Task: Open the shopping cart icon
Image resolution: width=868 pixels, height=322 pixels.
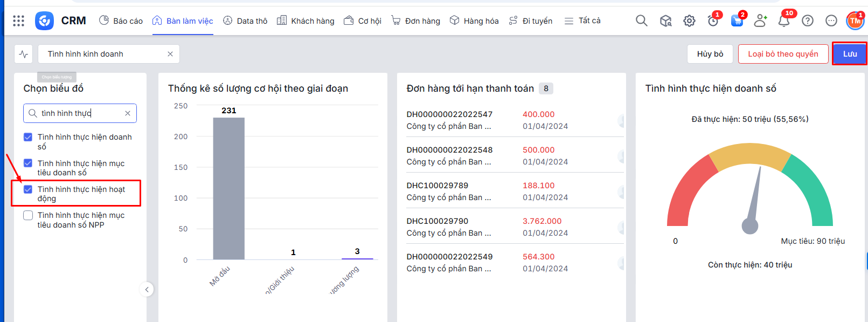Action: (737, 21)
